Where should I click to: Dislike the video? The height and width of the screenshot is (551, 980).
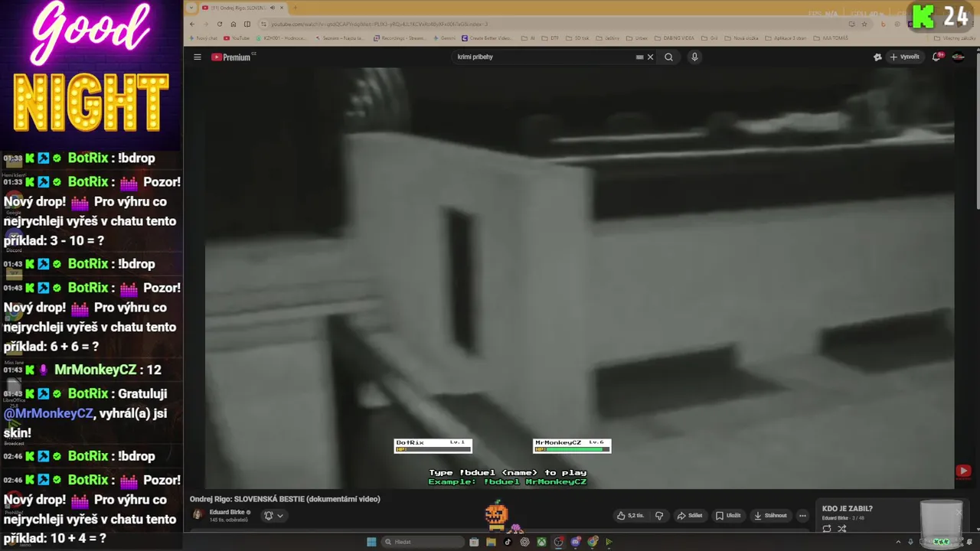(x=659, y=515)
